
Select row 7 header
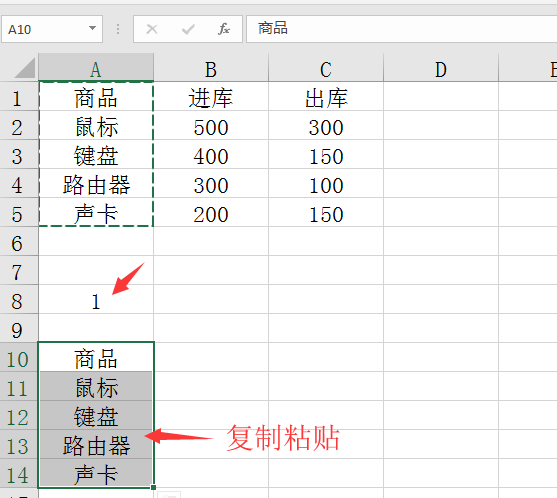point(18,271)
